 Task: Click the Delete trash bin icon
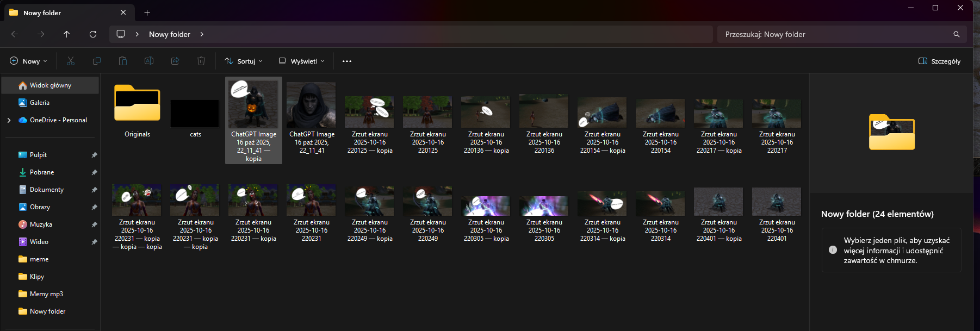[x=201, y=61]
